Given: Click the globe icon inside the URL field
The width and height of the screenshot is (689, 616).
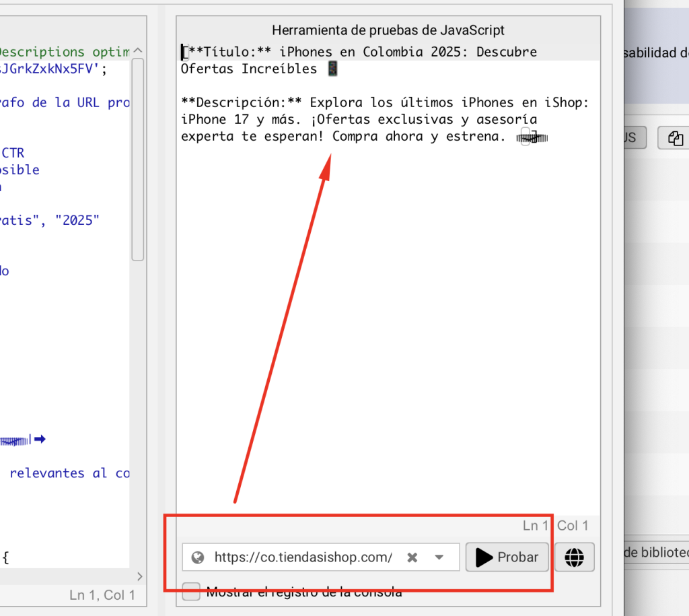Looking at the screenshot, I should [x=198, y=557].
